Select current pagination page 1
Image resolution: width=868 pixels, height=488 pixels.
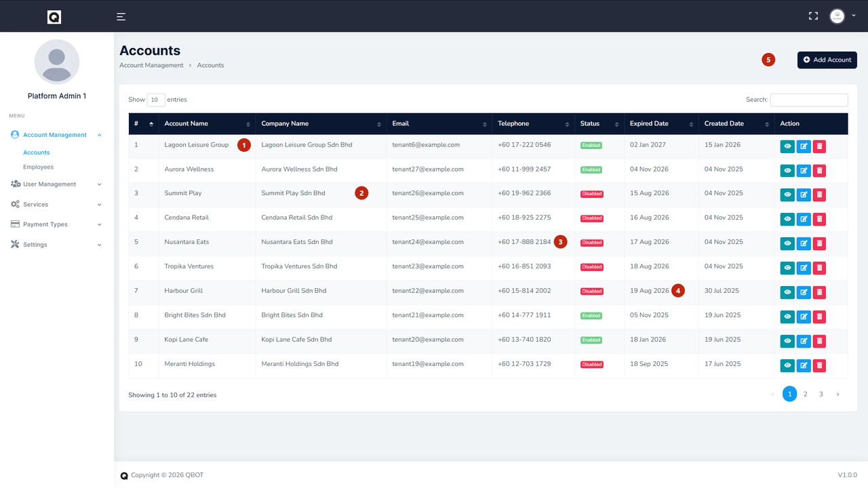(x=790, y=394)
